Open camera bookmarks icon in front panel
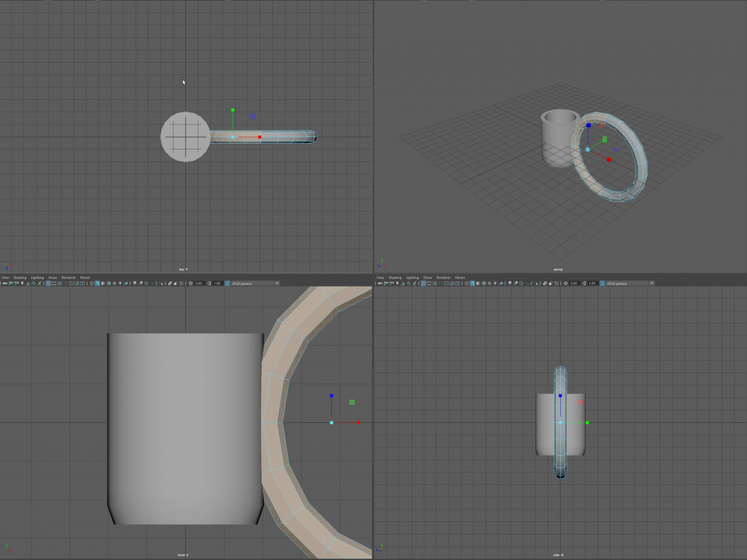Image resolution: width=747 pixels, height=560 pixels. tap(22, 283)
